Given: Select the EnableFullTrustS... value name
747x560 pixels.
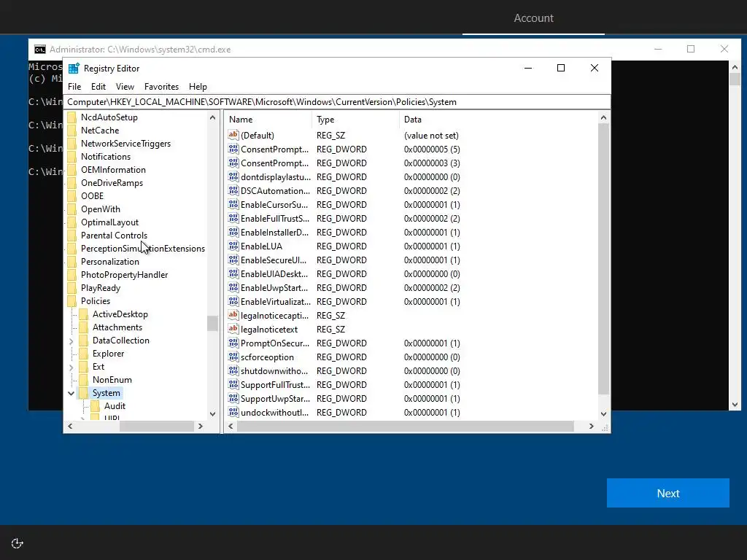Looking at the screenshot, I should pyautogui.click(x=275, y=219).
